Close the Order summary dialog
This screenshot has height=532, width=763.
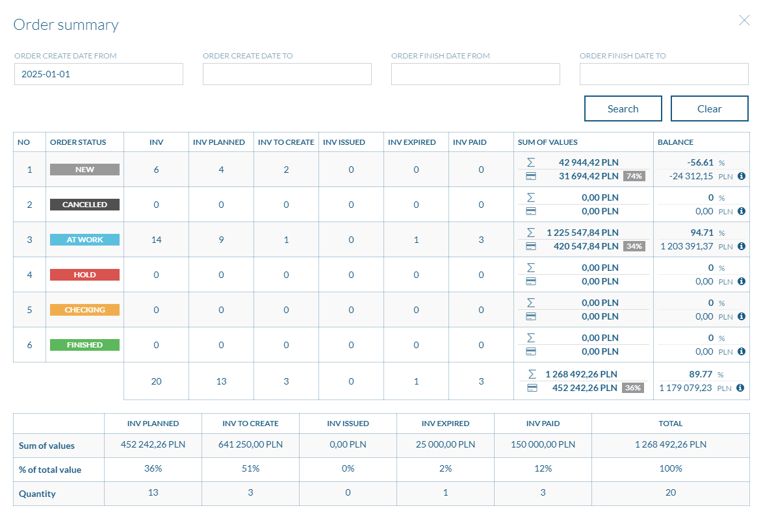(x=744, y=20)
